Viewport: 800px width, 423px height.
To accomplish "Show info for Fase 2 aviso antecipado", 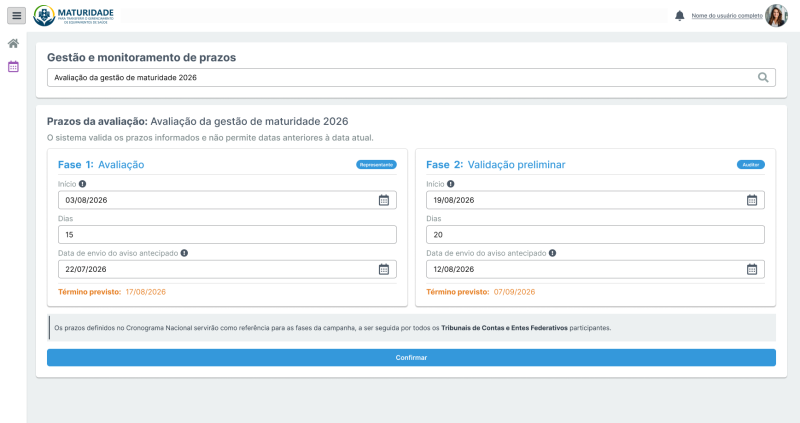I will (553, 253).
